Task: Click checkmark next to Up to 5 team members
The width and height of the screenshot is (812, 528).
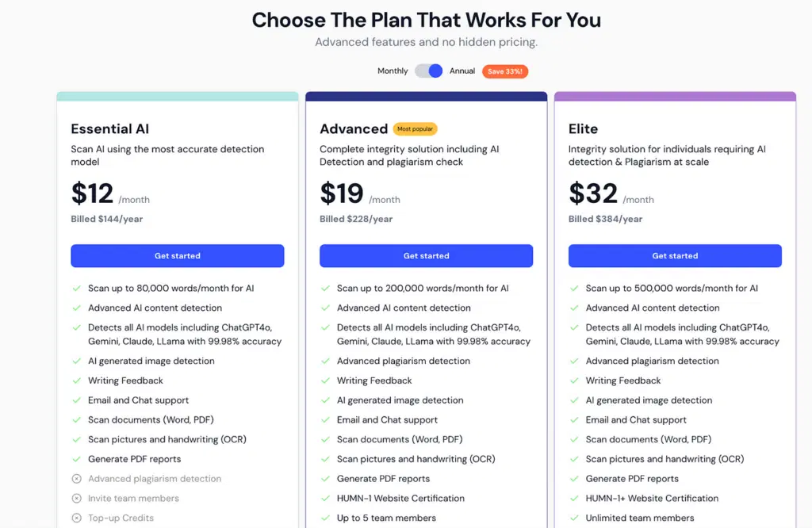Action: 325,518
